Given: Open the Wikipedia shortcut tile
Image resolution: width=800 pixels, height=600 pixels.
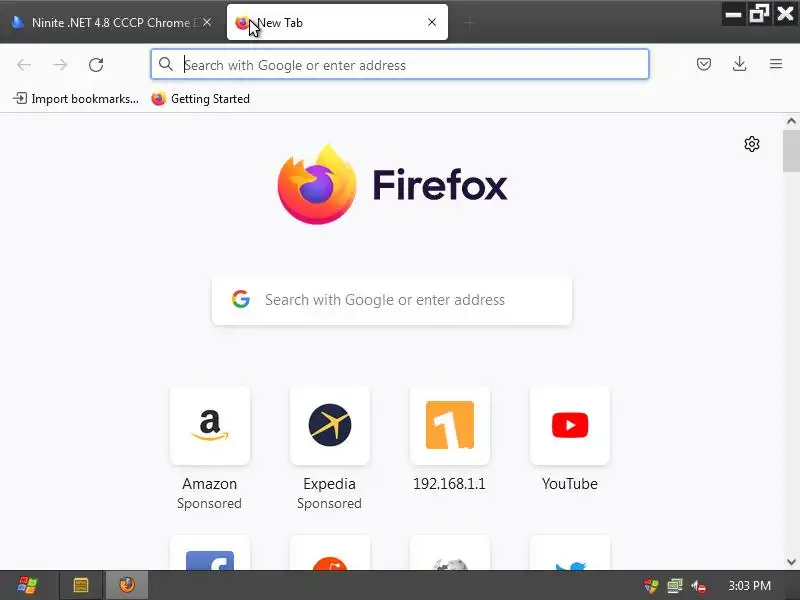Looking at the screenshot, I should tap(449, 553).
